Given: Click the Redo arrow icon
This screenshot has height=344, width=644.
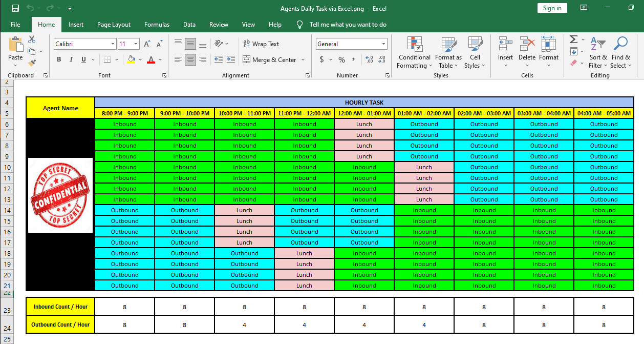Looking at the screenshot, I should pos(50,8).
